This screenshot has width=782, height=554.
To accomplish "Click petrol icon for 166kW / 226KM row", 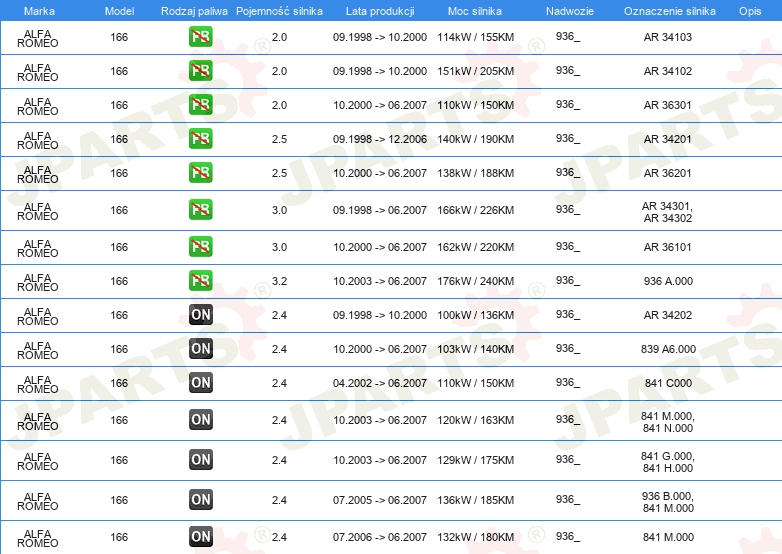I will [x=200, y=210].
